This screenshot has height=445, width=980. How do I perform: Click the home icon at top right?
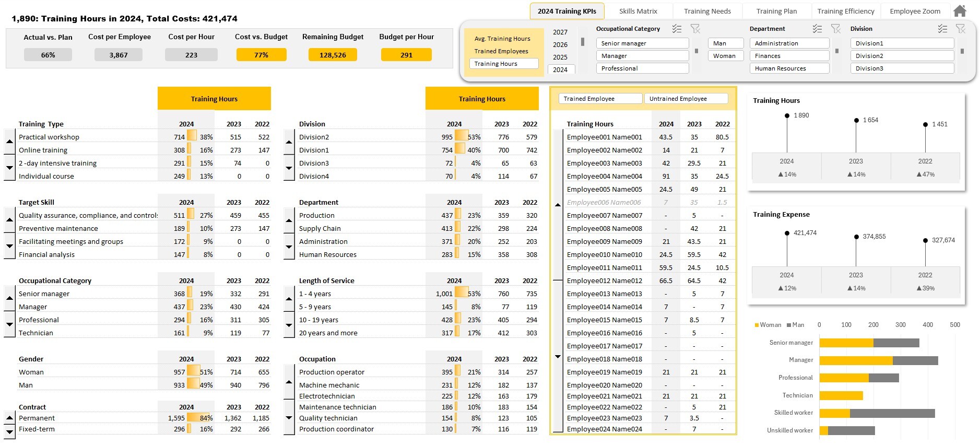coord(960,11)
